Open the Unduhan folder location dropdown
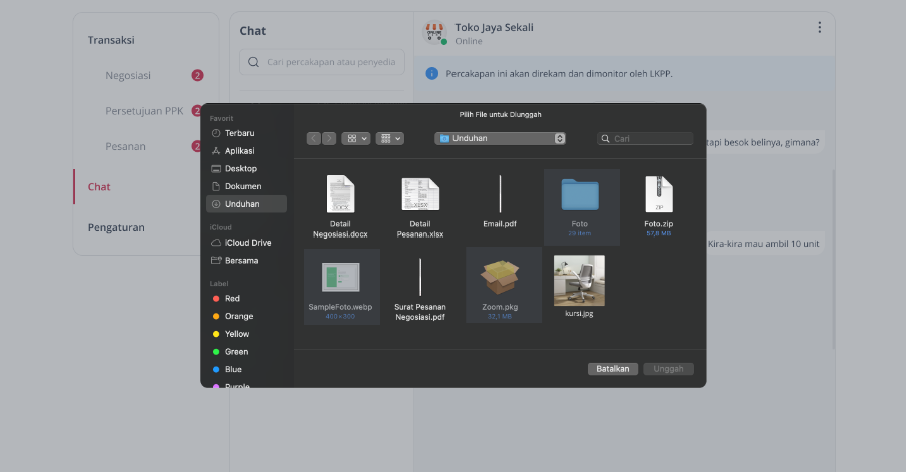This screenshot has height=472, width=906. click(x=500, y=139)
